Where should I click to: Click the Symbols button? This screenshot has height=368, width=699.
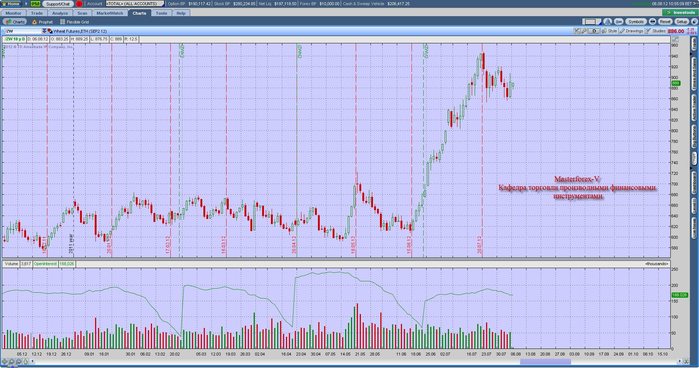click(635, 21)
